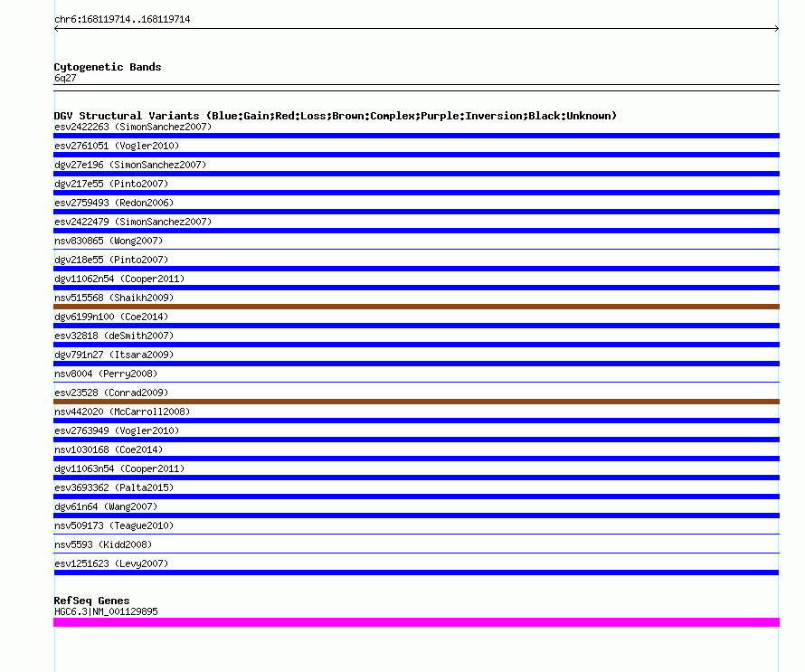Open esv2422479 (SimonSanchez2007) label

click(133, 222)
